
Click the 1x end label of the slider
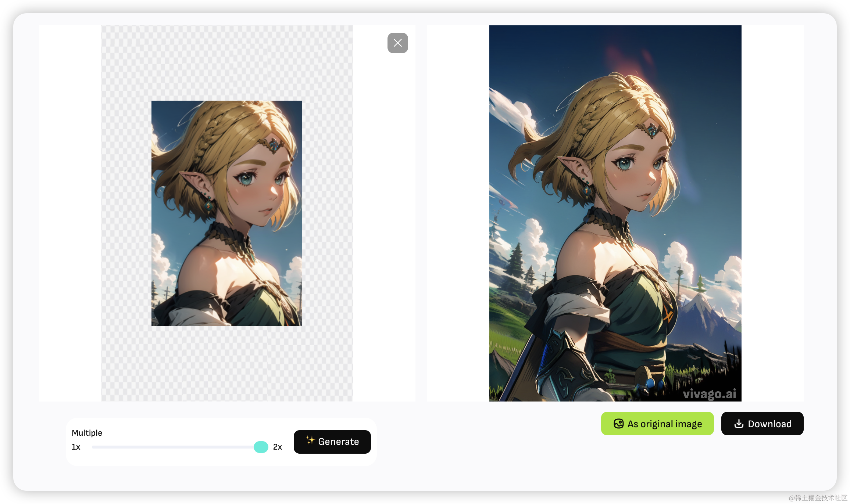pyautogui.click(x=76, y=447)
